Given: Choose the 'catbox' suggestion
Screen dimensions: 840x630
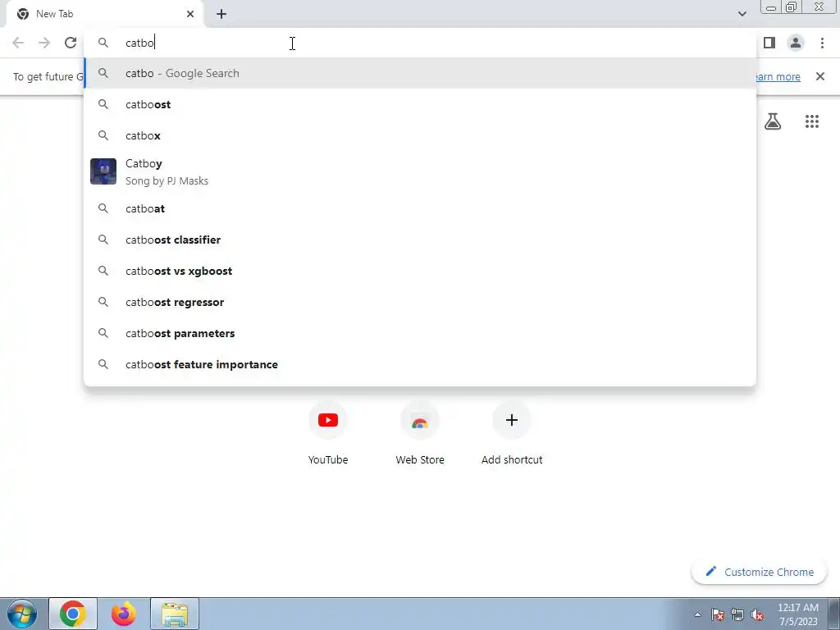Looking at the screenshot, I should pos(420,135).
